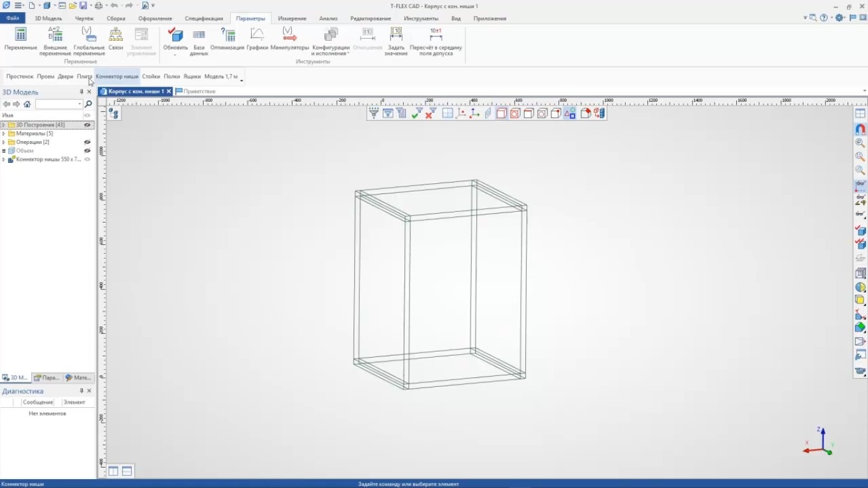Expand the Коннектор ниши tree node
The height and width of the screenshot is (488, 868).
4,160
